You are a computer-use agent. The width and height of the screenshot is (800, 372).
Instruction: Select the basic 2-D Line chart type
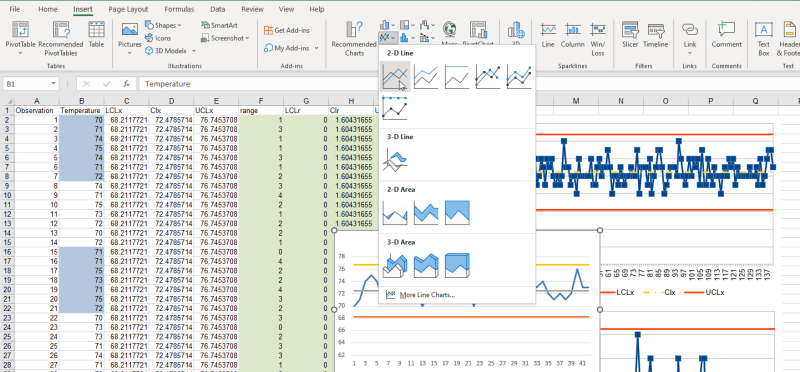[395, 77]
